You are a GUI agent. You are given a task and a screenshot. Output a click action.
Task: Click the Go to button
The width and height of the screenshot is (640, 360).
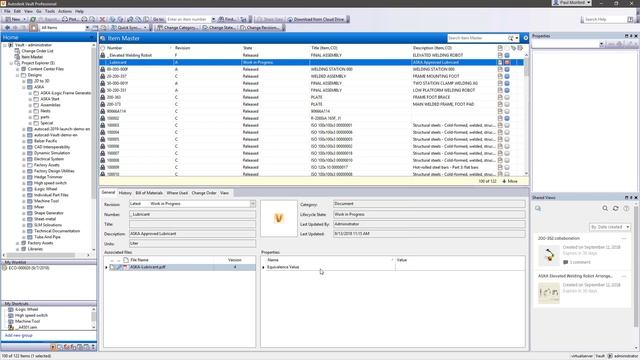(158, 19)
